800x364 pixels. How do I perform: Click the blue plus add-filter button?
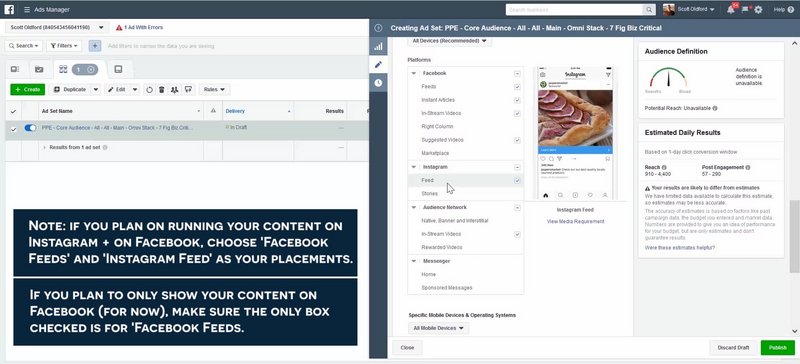[95, 46]
